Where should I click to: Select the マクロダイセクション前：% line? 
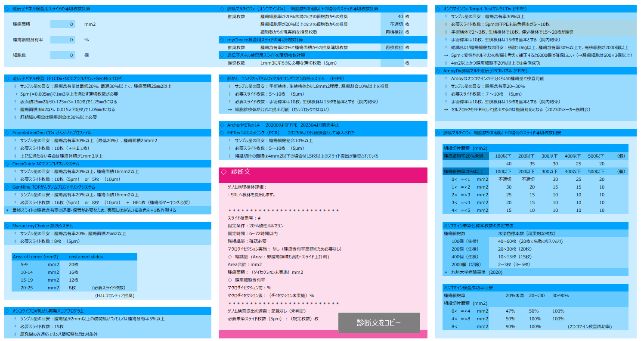(249, 288)
